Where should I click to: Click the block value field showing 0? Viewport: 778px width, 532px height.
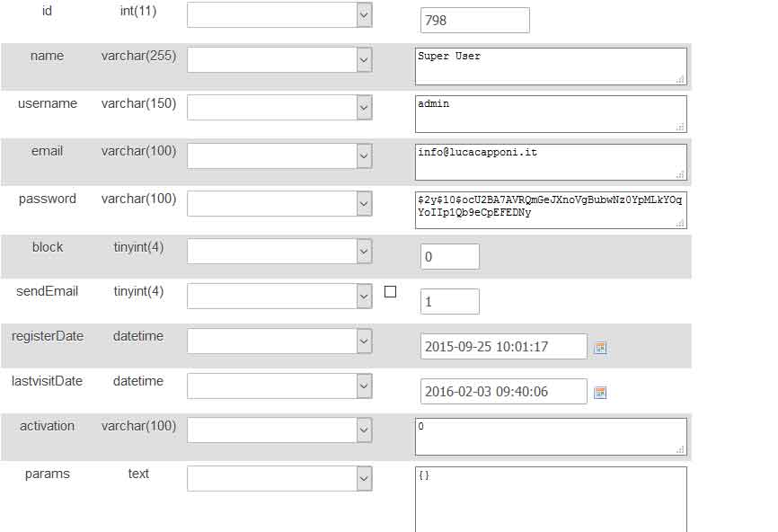pos(449,257)
